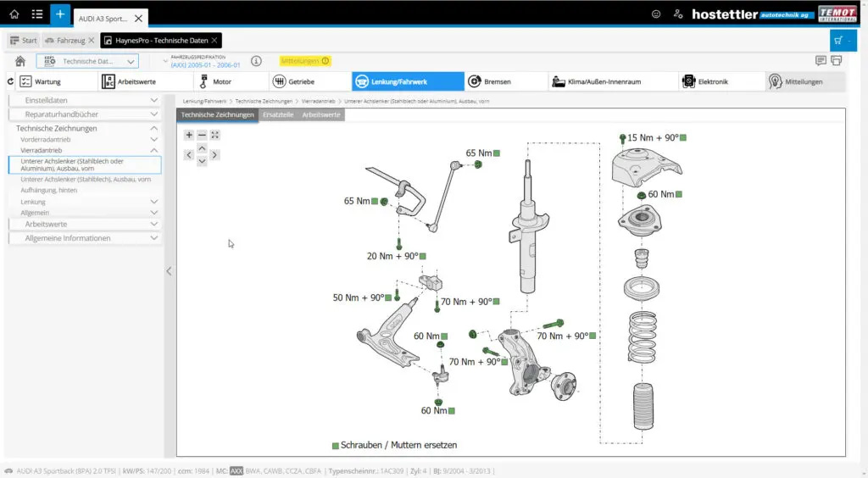868x478 pixels.
Task: Switch to the Ersatzteile tab
Action: (x=280, y=114)
